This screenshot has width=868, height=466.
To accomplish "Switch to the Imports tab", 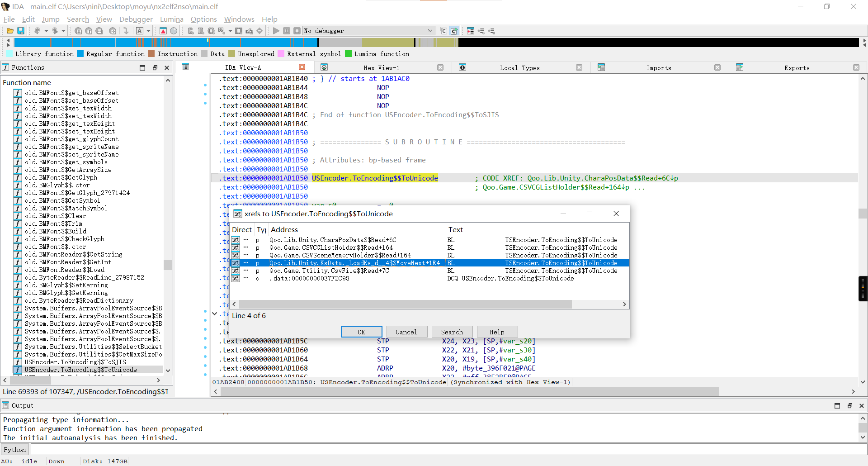I will (659, 68).
